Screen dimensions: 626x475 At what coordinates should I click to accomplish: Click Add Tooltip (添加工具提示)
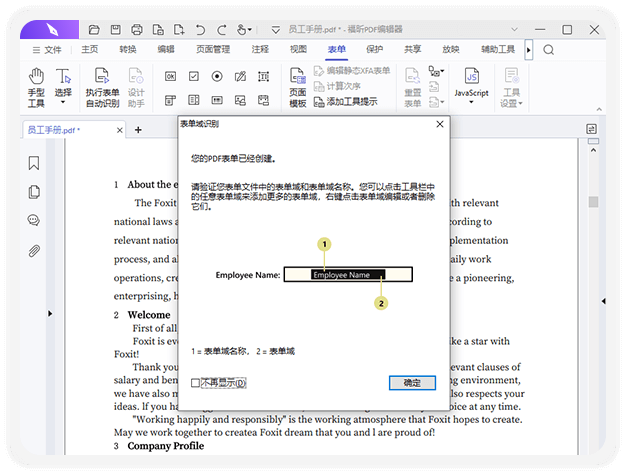point(345,102)
